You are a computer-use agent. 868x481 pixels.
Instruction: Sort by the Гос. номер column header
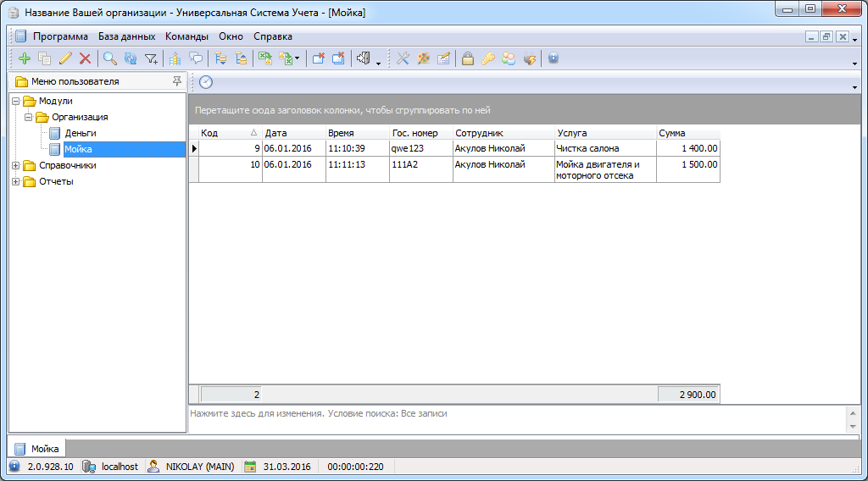421,133
